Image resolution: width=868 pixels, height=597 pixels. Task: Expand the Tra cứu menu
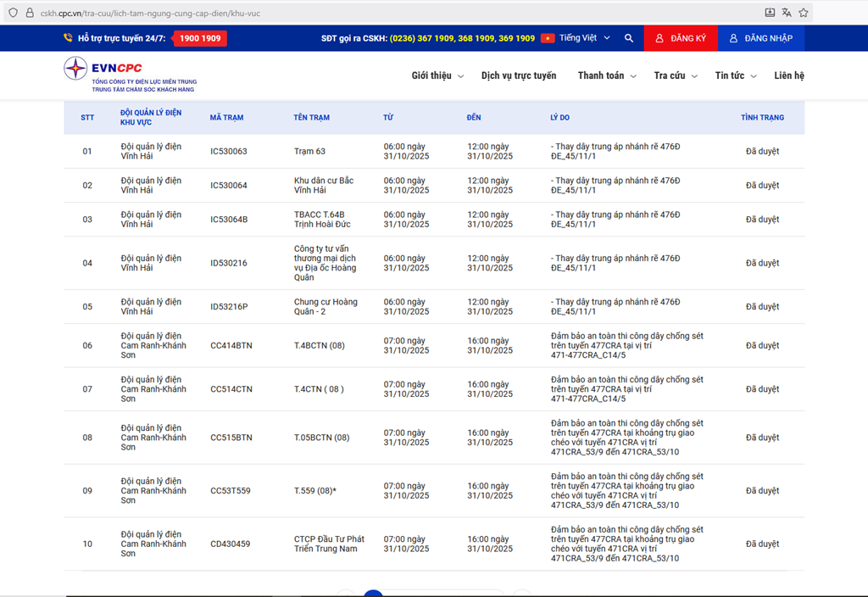[x=675, y=75]
